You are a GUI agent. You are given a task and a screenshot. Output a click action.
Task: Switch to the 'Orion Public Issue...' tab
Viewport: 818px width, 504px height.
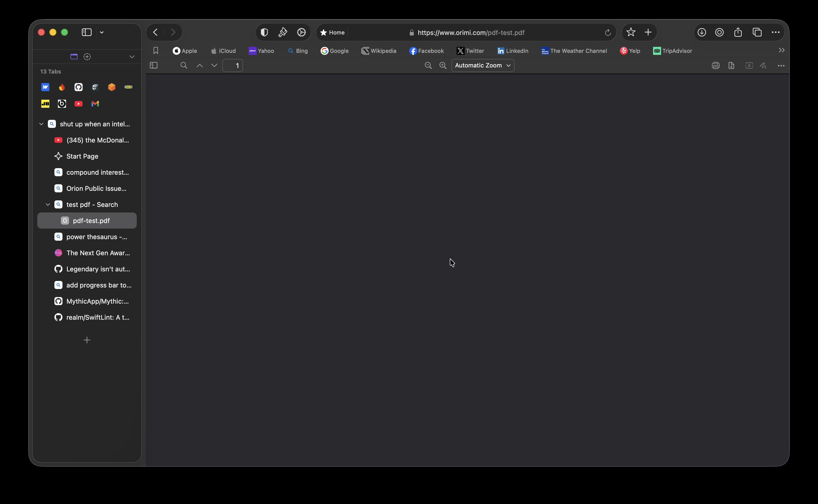pyautogui.click(x=96, y=189)
